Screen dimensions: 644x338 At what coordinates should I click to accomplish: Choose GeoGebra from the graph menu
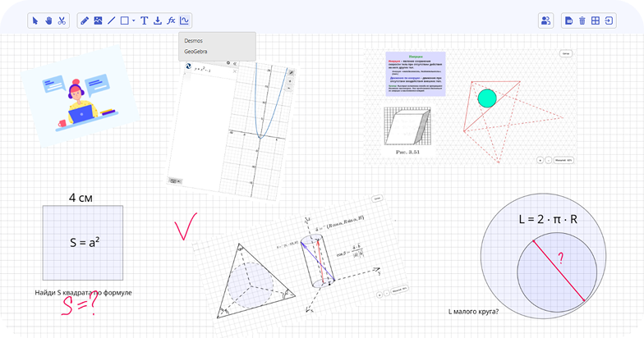pyautogui.click(x=196, y=52)
